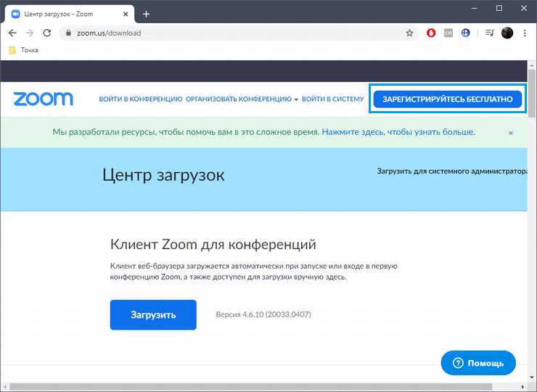537x392 pixels.
Task: Click vertical scrollbar down arrow
Action: coord(531,377)
